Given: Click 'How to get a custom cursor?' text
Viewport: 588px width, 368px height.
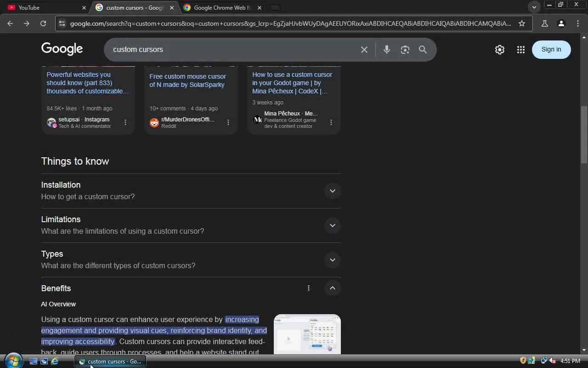Looking at the screenshot, I should (x=88, y=196).
